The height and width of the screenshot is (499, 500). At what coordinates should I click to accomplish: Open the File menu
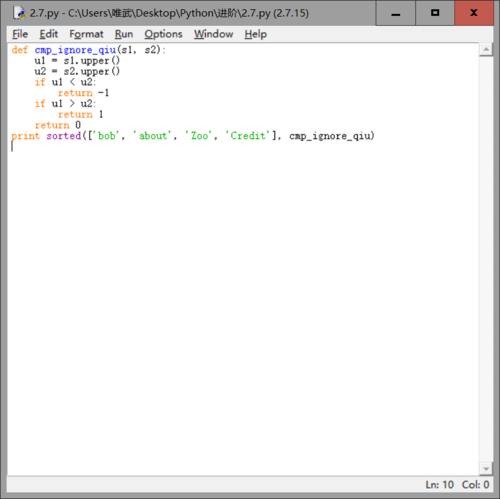coord(20,34)
